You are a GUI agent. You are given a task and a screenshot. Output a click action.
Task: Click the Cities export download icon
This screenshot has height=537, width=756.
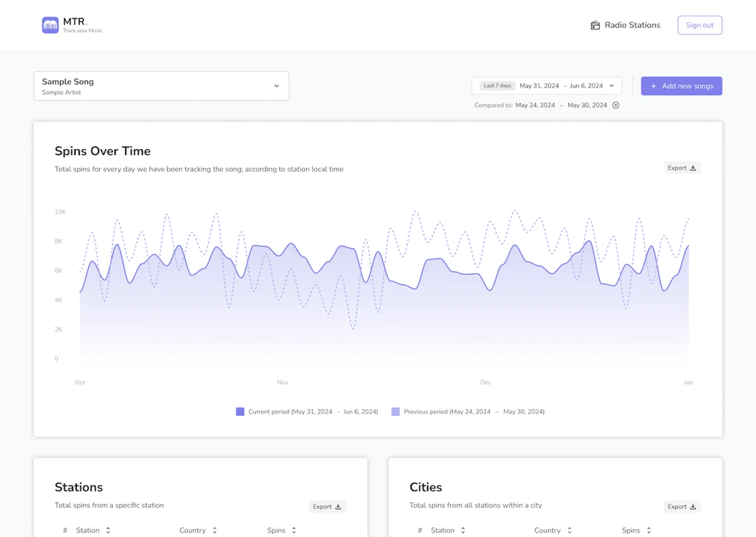point(693,507)
